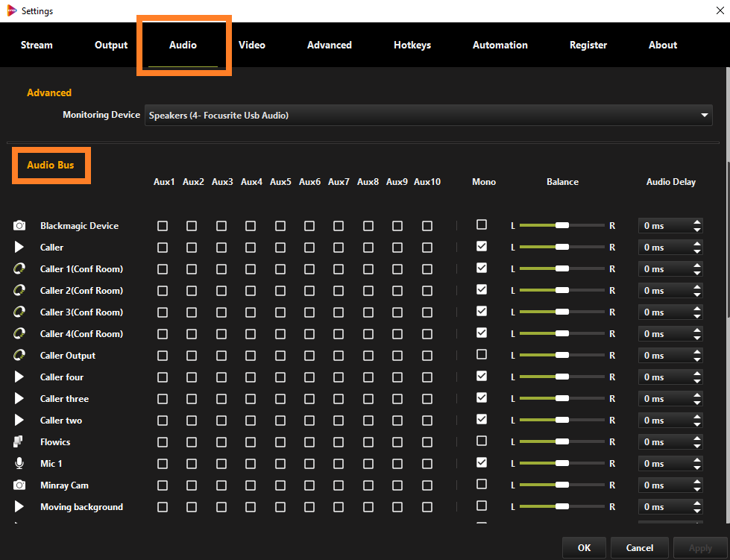
Task: Click the Apply button
Action: coord(701,548)
